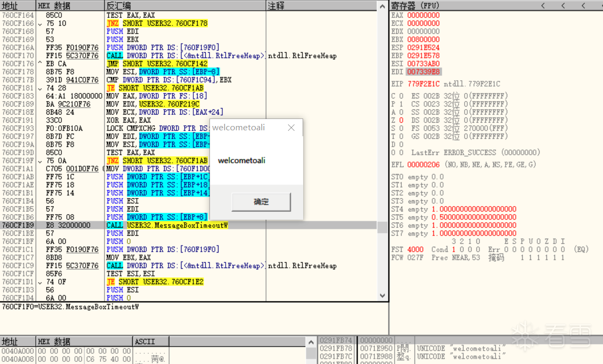The width and height of the screenshot is (603, 364).
Task: Click the HEX 数据 header of the disassembly pane
Action: (71, 5)
